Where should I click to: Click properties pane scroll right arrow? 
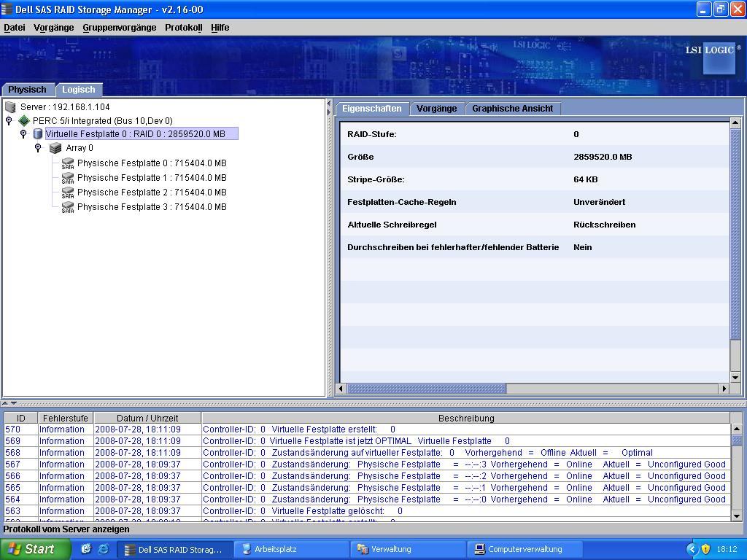click(x=724, y=389)
